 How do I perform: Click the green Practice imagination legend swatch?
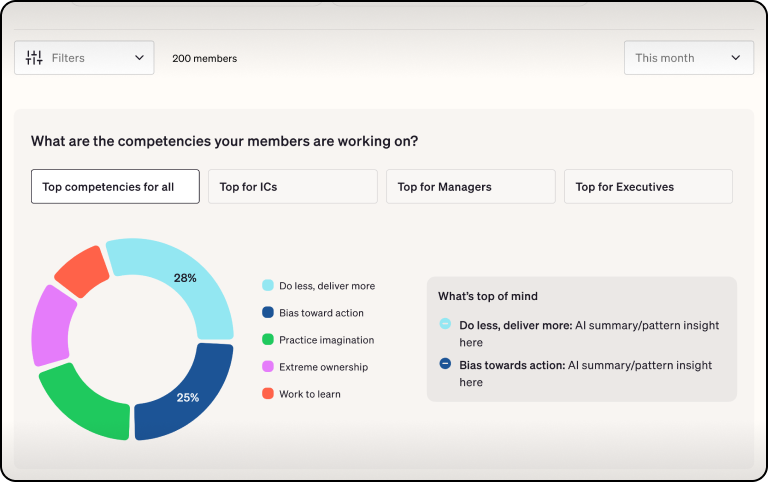267,340
